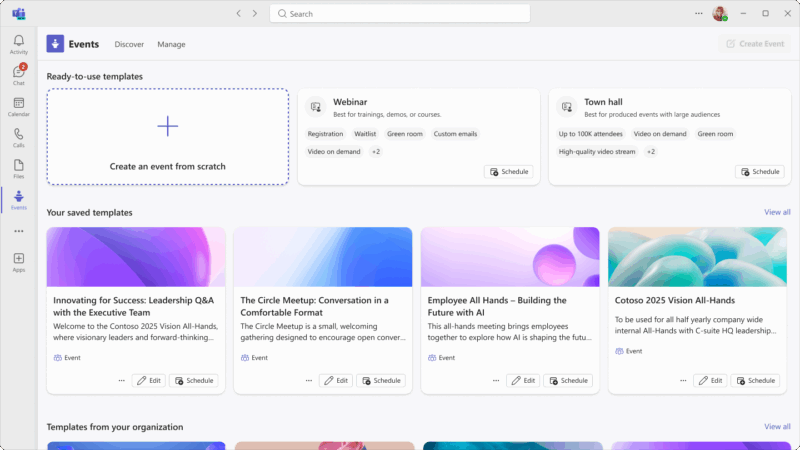Open settings and more ellipsis in title bar
The image size is (800, 450).
click(699, 14)
